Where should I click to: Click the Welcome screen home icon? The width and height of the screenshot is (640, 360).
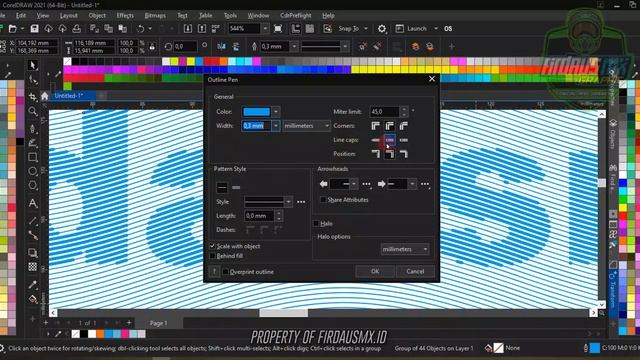click(x=44, y=96)
